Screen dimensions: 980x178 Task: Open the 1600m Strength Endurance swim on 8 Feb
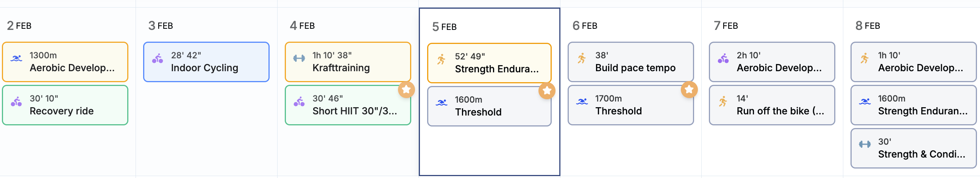(913, 105)
